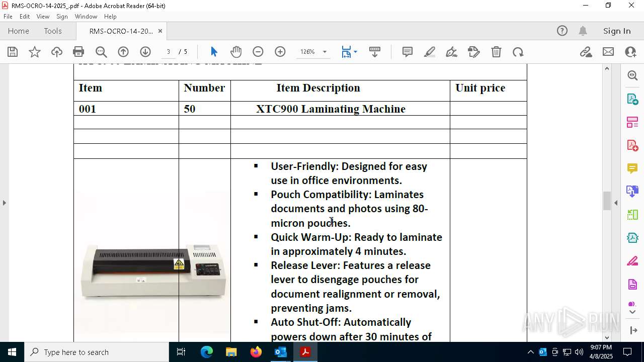
Task: Print the document using the printer icon
Action: (x=78, y=52)
